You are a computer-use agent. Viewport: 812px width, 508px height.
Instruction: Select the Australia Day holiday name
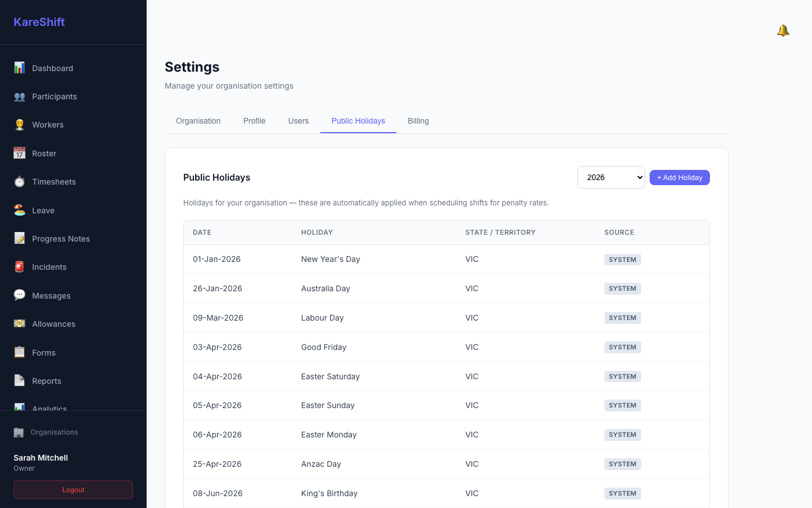tap(325, 288)
